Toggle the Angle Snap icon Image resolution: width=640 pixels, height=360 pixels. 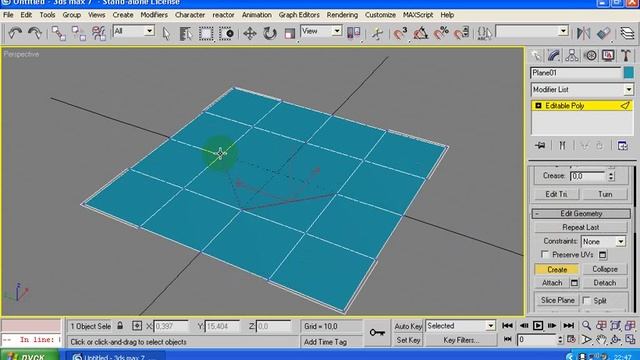tap(420, 33)
